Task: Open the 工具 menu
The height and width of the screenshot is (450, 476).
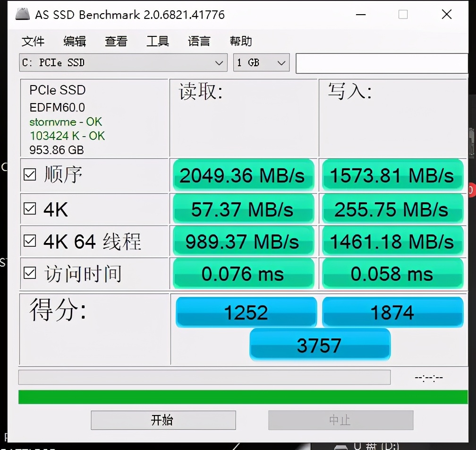Action: 157,42
